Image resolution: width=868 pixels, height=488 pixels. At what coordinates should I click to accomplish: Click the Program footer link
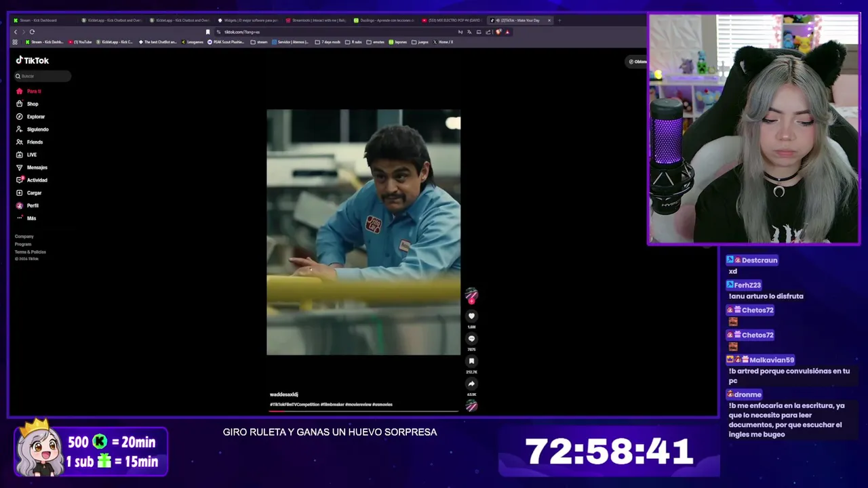click(23, 244)
